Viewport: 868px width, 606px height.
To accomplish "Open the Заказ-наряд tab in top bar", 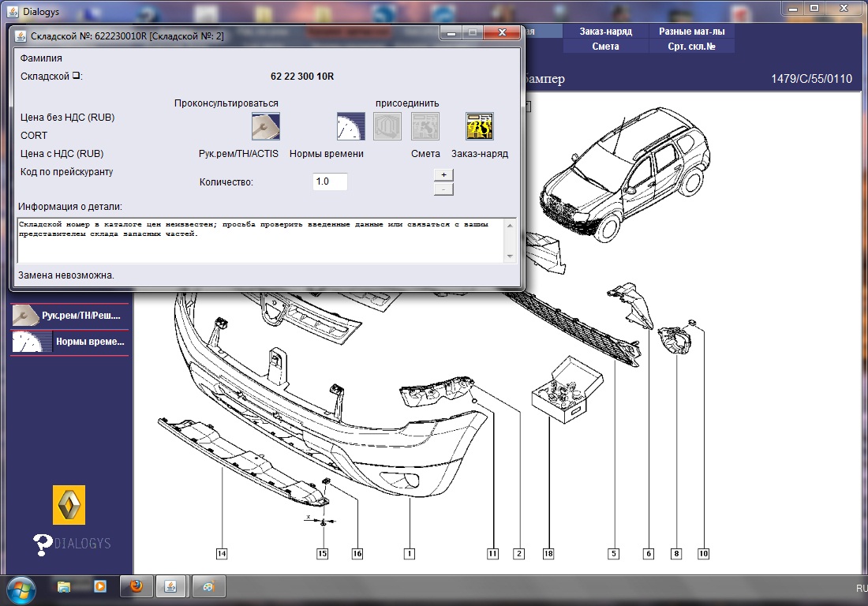I will (605, 32).
